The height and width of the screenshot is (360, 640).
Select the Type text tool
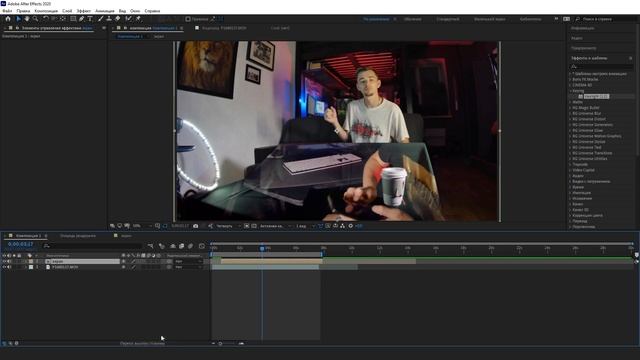pyautogui.click(x=90, y=19)
